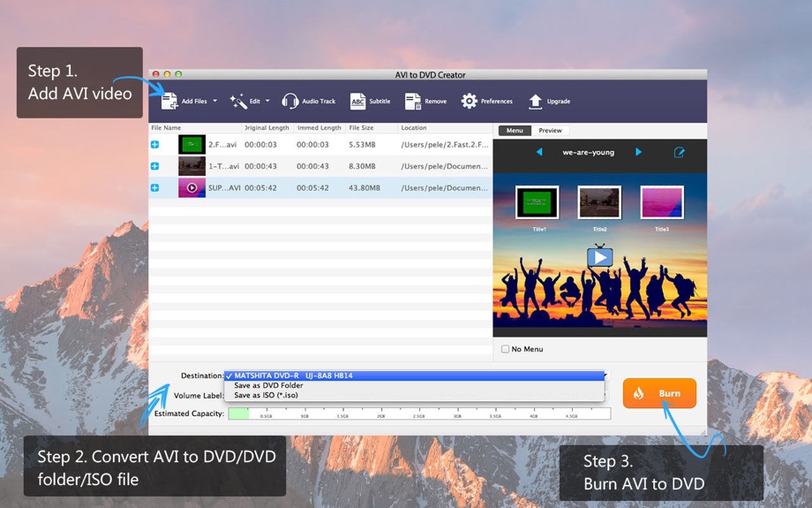Select the 1-T...avi video thumbnail

(192, 166)
